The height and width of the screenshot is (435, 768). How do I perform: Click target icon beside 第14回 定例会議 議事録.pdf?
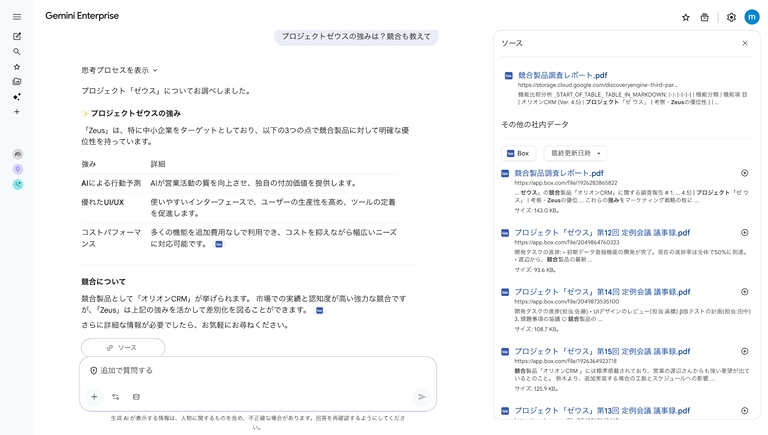(744, 292)
